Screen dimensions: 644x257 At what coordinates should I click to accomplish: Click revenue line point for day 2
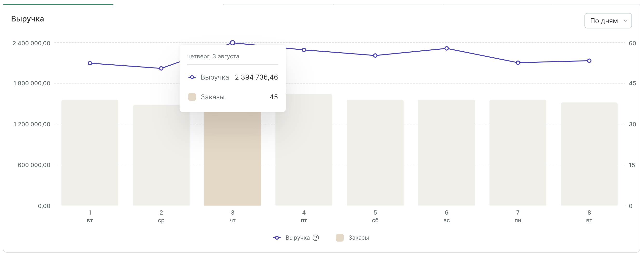coord(161,68)
